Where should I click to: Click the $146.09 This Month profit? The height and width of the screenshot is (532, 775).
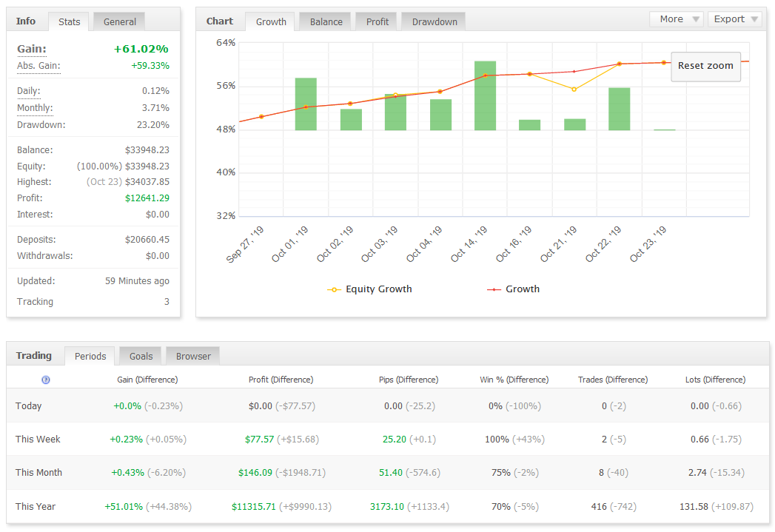pyautogui.click(x=255, y=473)
